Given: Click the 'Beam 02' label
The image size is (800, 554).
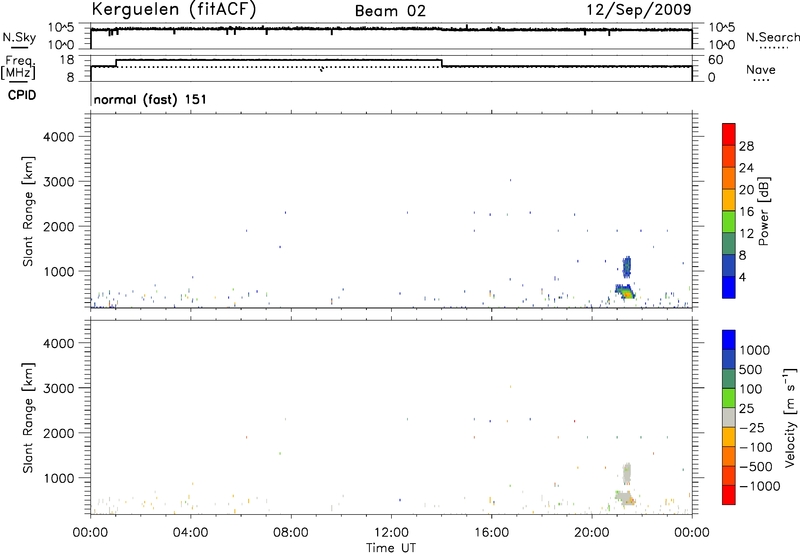Looking at the screenshot, I should (x=390, y=11).
